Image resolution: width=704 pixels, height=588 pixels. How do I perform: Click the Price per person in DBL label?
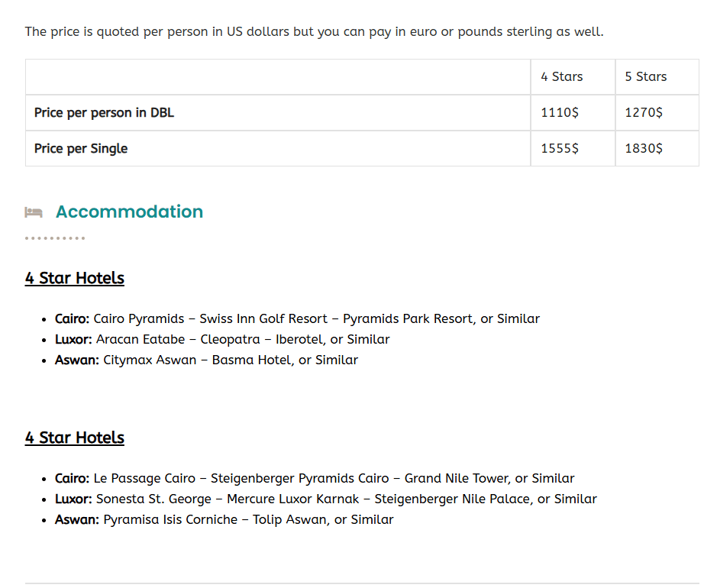pos(104,112)
